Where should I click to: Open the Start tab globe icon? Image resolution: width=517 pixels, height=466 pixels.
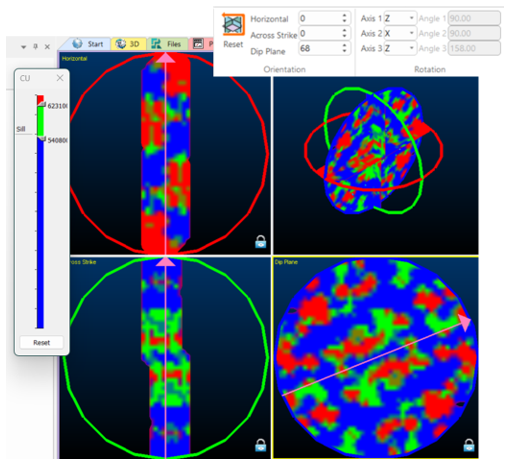[x=77, y=44]
